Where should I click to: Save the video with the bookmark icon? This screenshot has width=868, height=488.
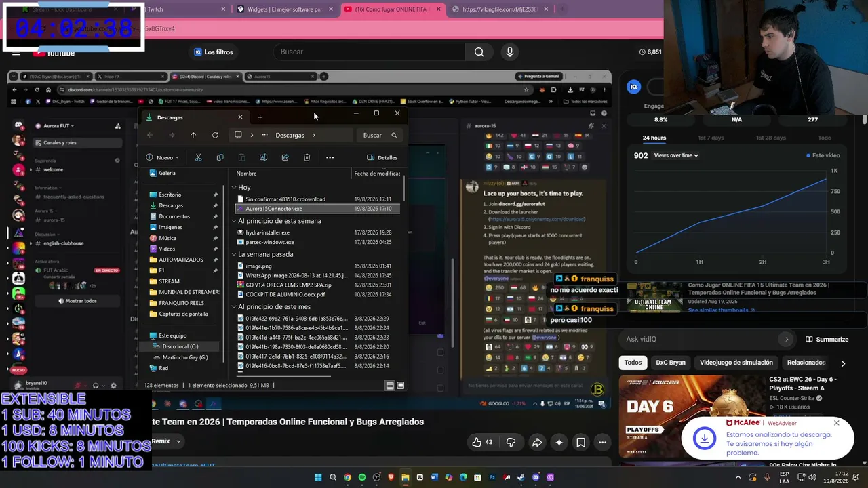click(x=581, y=443)
